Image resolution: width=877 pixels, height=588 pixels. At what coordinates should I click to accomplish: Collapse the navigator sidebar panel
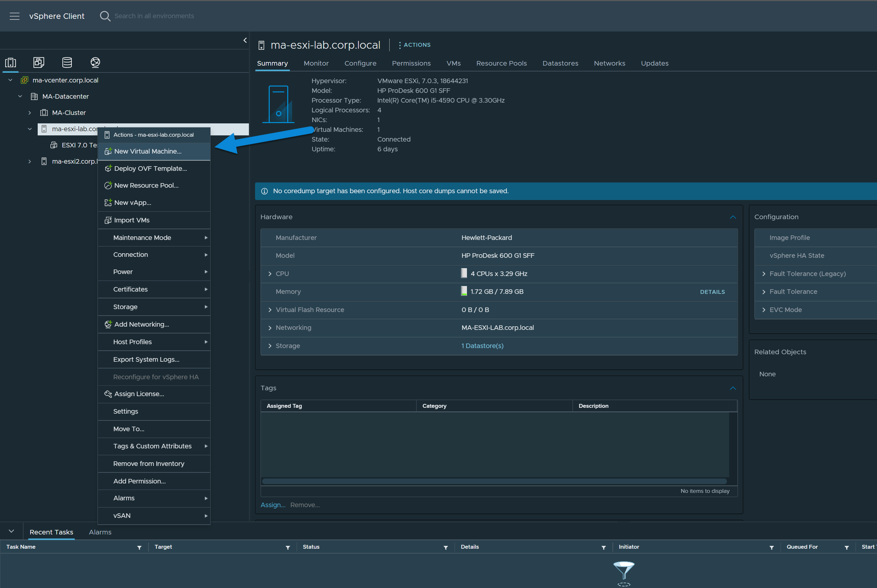[245, 40]
